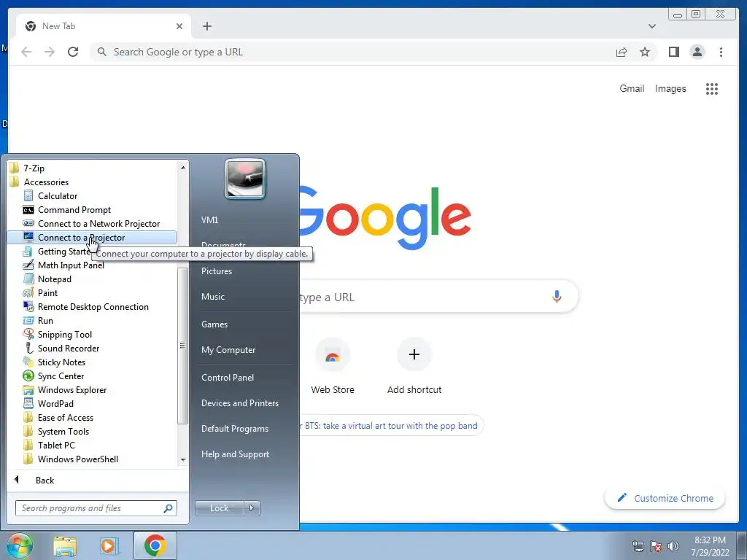Reload the Chrome page
The width and height of the screenshot is (747, 560).
pyautogui.click(x=73, y=52)
